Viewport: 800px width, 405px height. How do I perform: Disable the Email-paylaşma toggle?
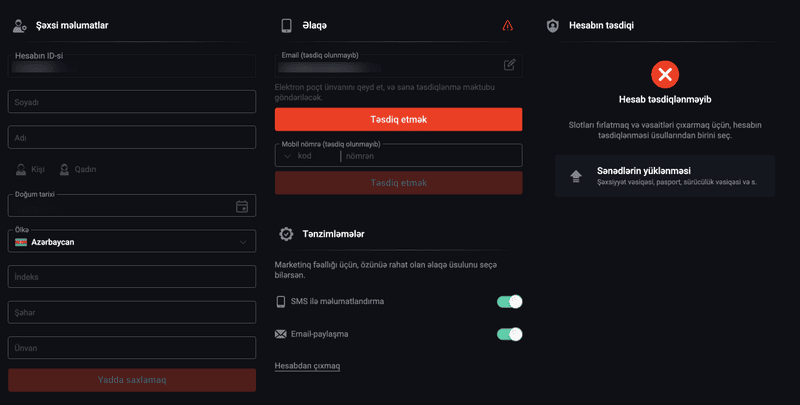pos(509,334)
